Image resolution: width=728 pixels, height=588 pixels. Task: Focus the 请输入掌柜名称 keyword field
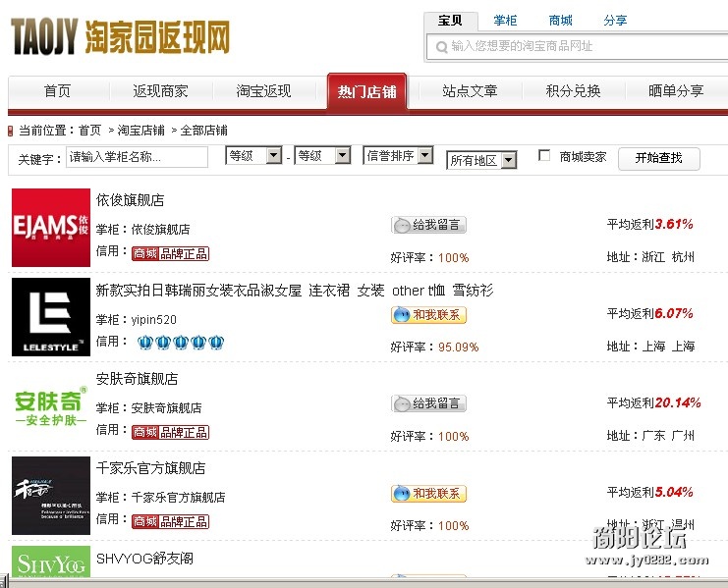(137, 157)
